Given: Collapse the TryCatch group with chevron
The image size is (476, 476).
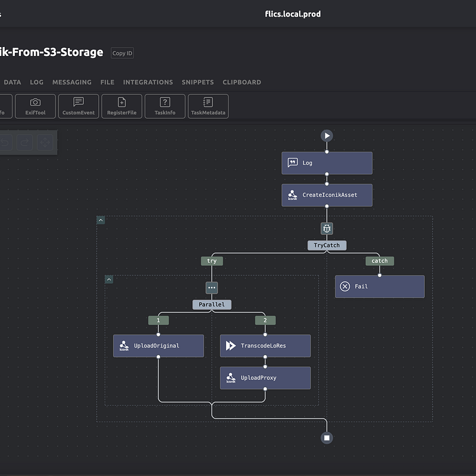Looking at the screenshot, I should (x=101, y=220).
